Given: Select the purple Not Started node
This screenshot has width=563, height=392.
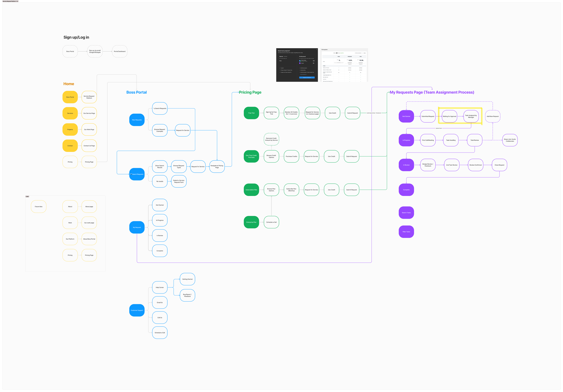Looking at the screenshot, I should (x=406, y=116).
